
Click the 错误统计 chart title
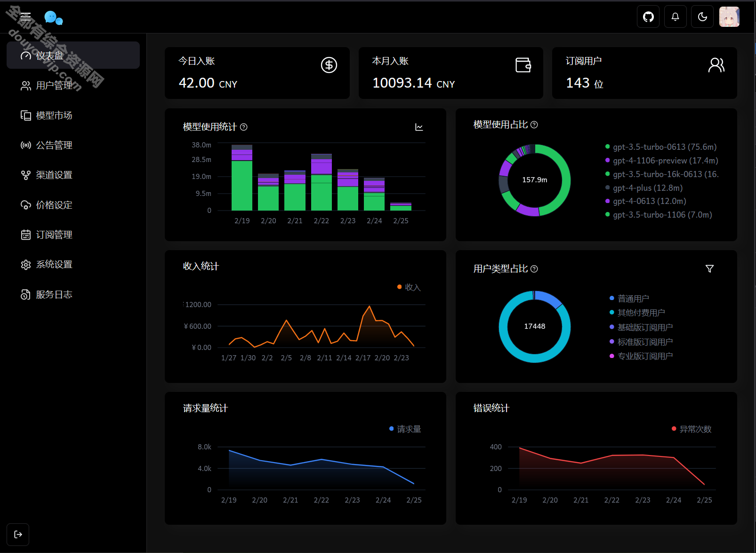pos(491,408)
